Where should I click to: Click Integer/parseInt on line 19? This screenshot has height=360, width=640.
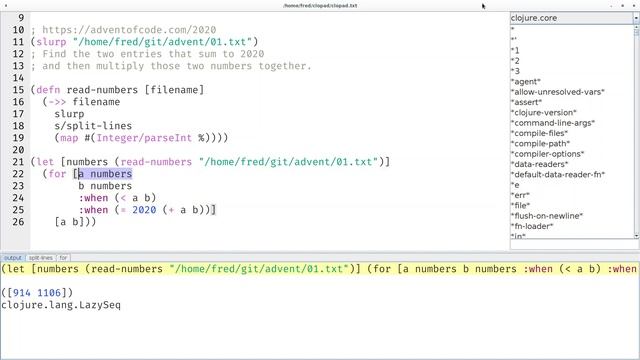coord(144,138)
